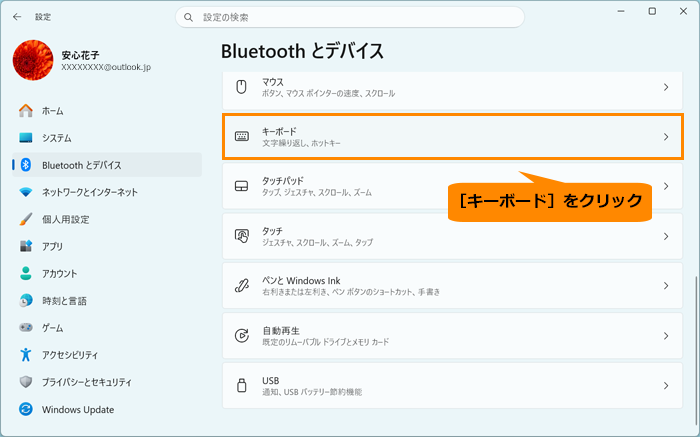This screenshot has width=700, height=437.
Task: Click the マウス mouse icon
Action: click(242, 87)
